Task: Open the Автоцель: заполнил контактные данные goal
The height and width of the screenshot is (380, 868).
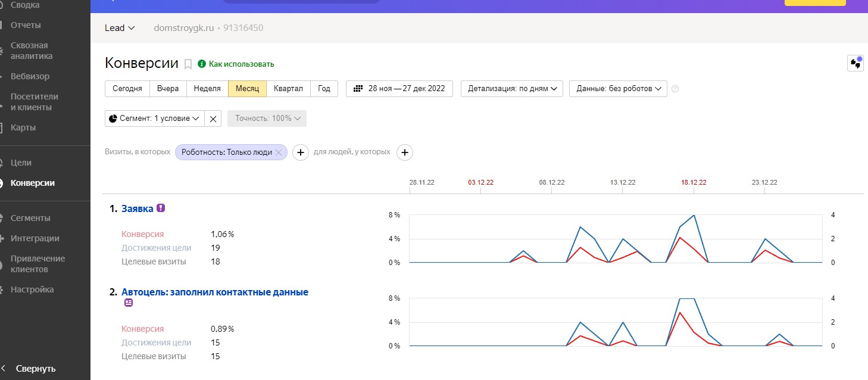Action: pos(215,292)
